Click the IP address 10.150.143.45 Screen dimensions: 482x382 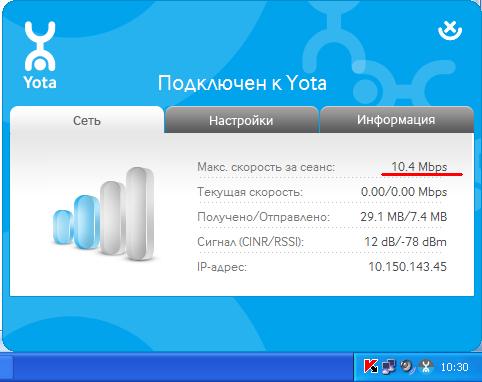click(x=407, y=266)
